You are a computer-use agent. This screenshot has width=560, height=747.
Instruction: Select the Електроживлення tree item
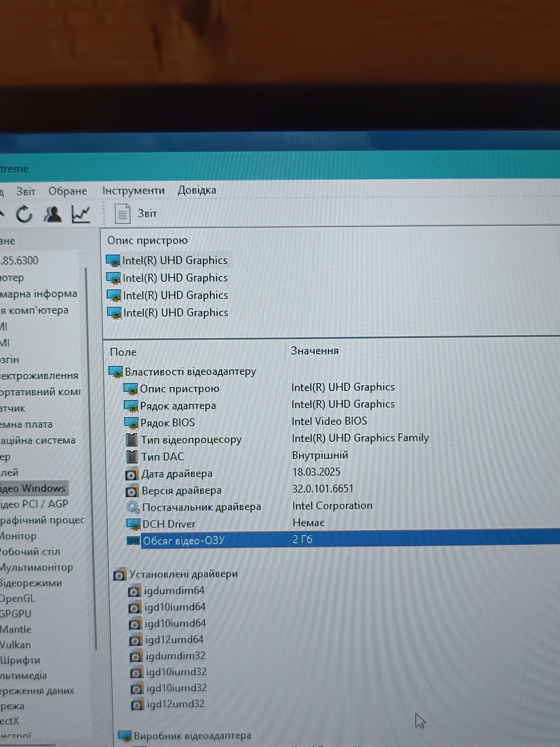pyautogui.click(x=39, y=376)
